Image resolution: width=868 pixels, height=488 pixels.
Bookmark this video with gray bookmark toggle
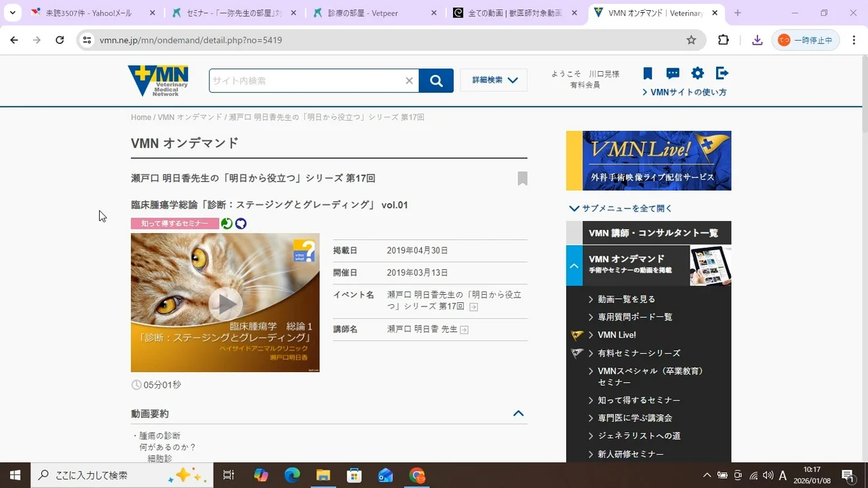(522, 178)
